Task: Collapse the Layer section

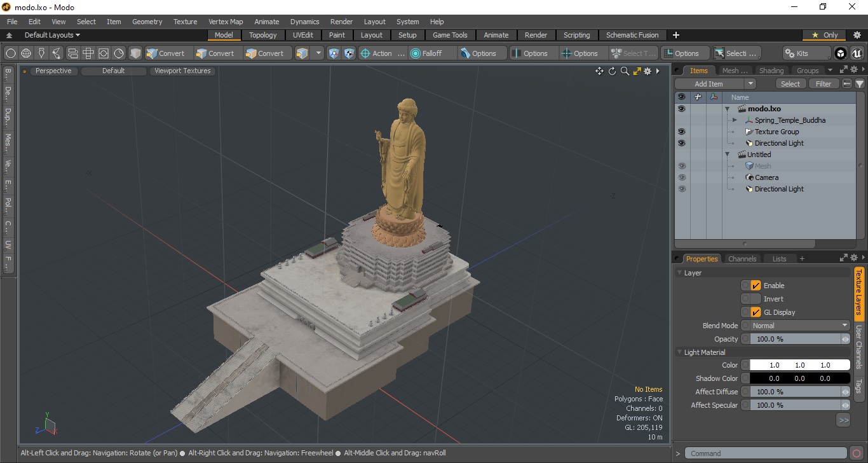Action: point(679,273)
